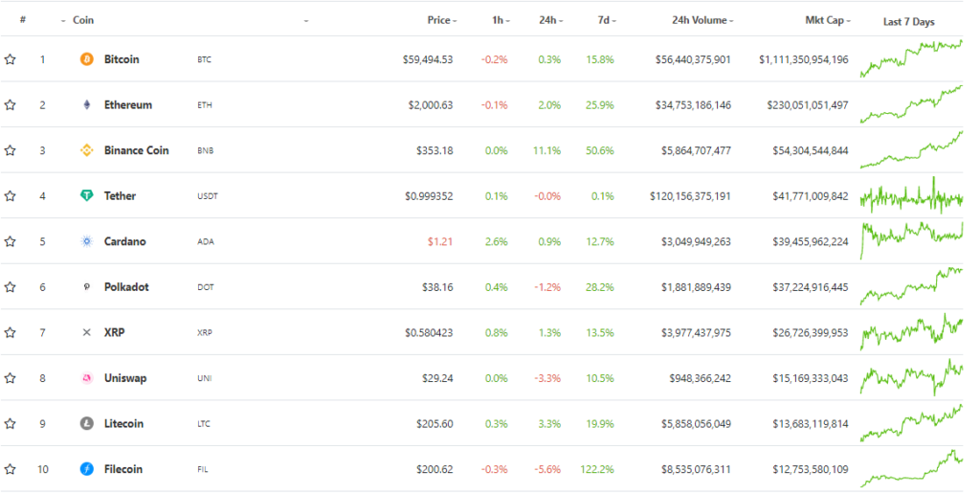
Task: Click the Tether green logo icon
Action: point(87,195)
